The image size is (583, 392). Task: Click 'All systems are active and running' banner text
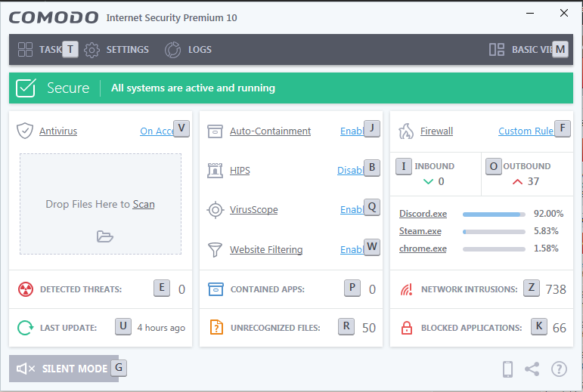point(193,88)
